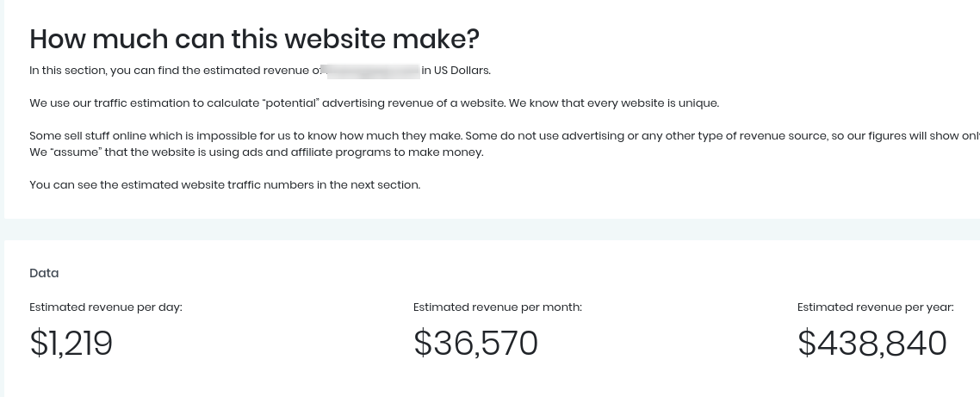Click the "Data" section heading
Viewport: 980px width, 397px height.
(x=44, y=273)
